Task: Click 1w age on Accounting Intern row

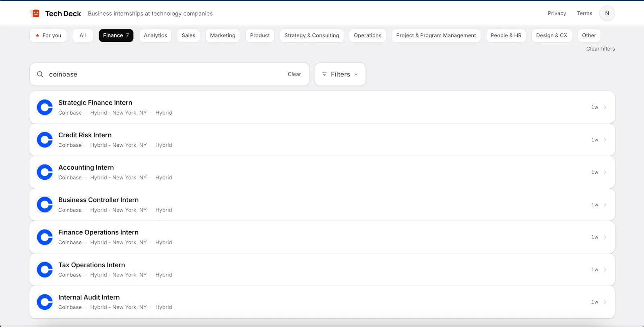Action: tap(594, 172)
